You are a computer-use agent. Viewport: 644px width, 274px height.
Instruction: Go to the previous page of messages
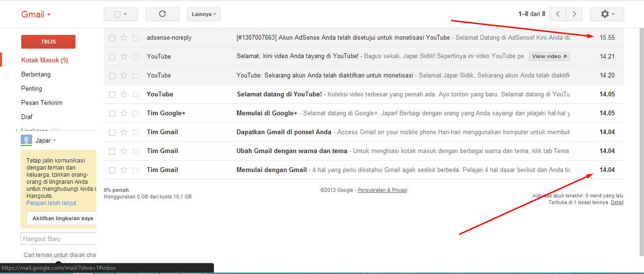point(557,14)
